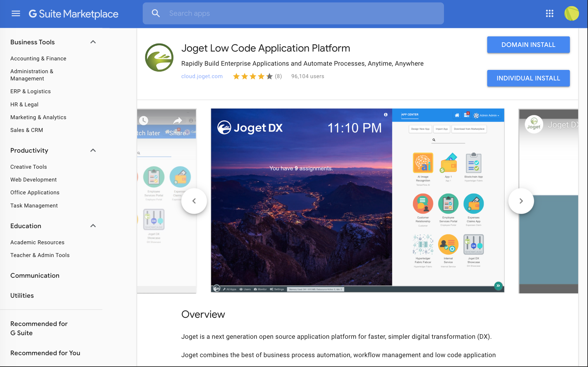Open the Communication category
Image resolution: width=588 pixels, height=367 pixels.
point(35,275)
